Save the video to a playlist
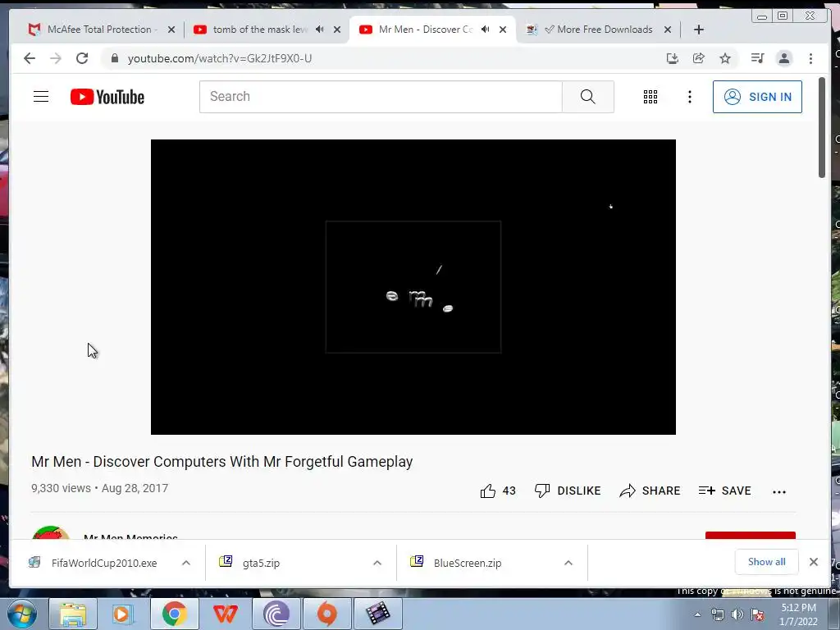 coord(724,491)
